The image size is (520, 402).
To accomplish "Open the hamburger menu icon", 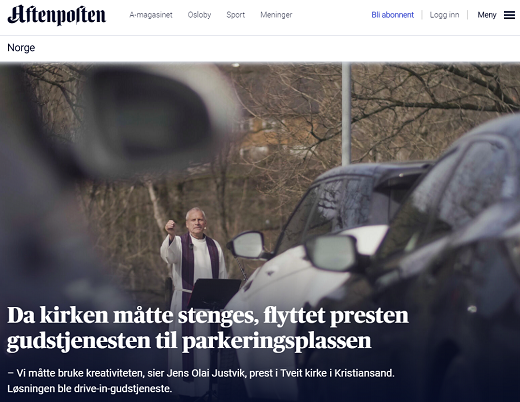I will (509, 15).
